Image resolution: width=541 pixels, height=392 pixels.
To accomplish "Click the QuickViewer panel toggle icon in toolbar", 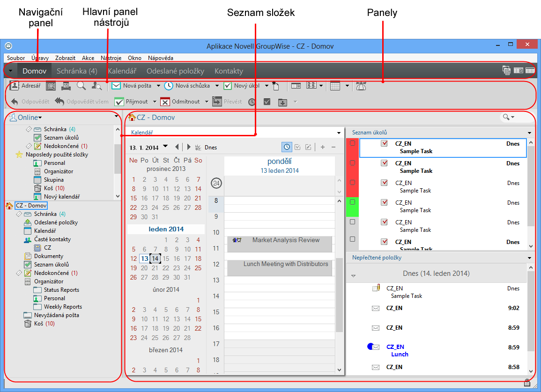I will click(x=296, y=86).
